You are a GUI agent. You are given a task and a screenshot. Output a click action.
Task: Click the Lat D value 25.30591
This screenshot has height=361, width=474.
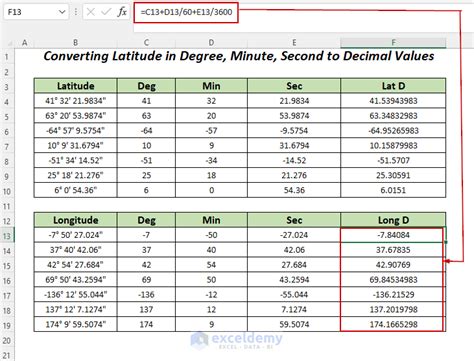click(x=393, y=175)
